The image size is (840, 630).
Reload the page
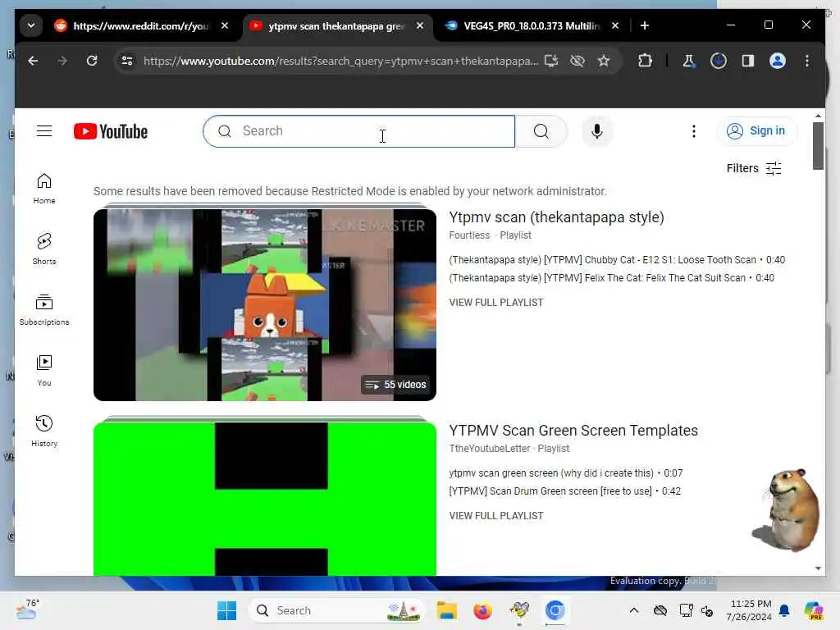tap(92, 61)
